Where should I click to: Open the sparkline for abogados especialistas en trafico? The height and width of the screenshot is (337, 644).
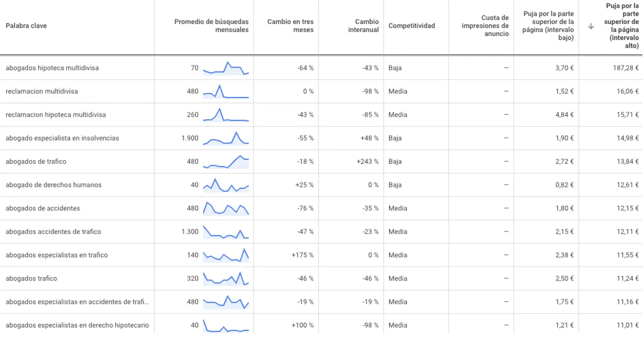pyautogui.click(x=226, y=255)
